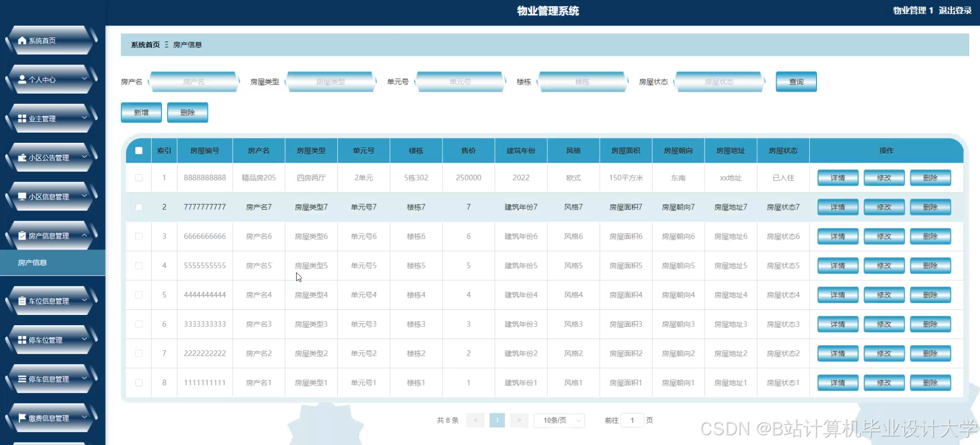Check the row with 房屋编号 7777777777
The width and height of the screenshot is (980, 445).
[x=139, y=207]
